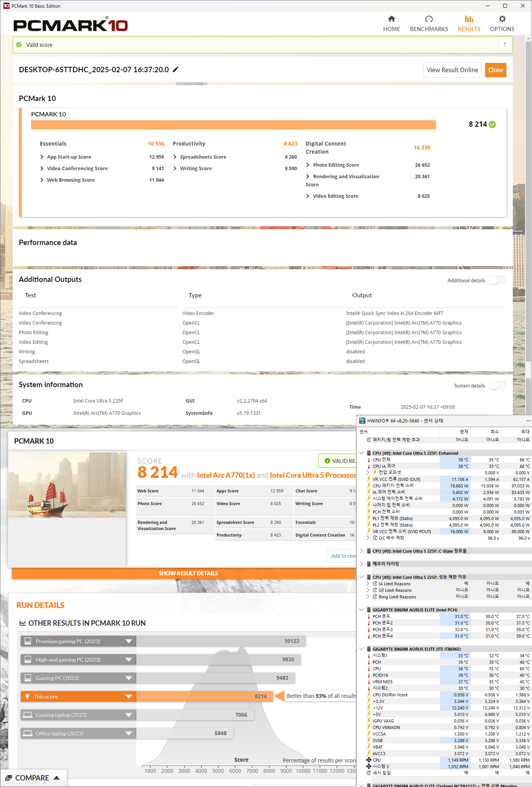This screenshot has width=532, height=787.
Task: Click the Intel Core Ultra 5 Processor link
Action: [313, 475]
